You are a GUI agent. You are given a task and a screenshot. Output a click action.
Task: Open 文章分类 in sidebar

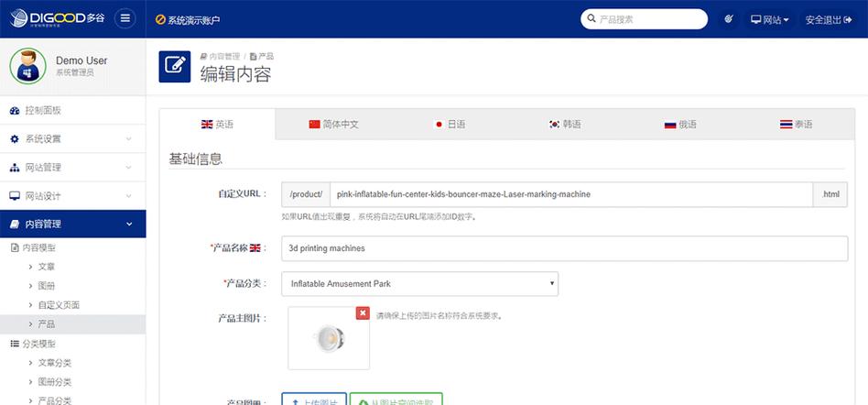55,363
